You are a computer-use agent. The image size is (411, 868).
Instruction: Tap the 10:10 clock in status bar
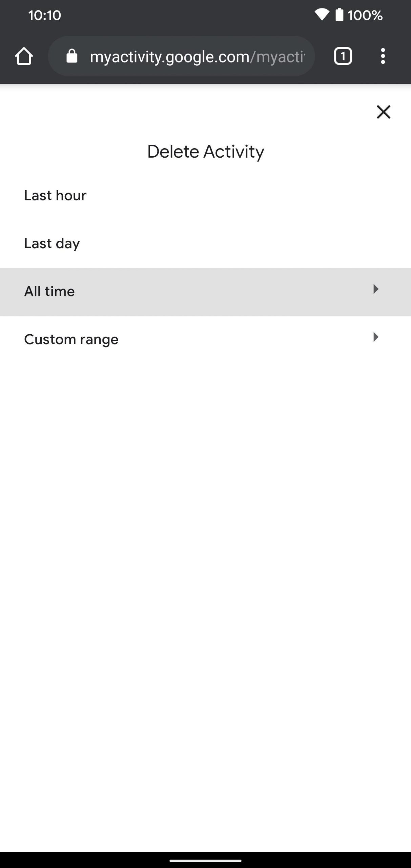click(44, 15)
